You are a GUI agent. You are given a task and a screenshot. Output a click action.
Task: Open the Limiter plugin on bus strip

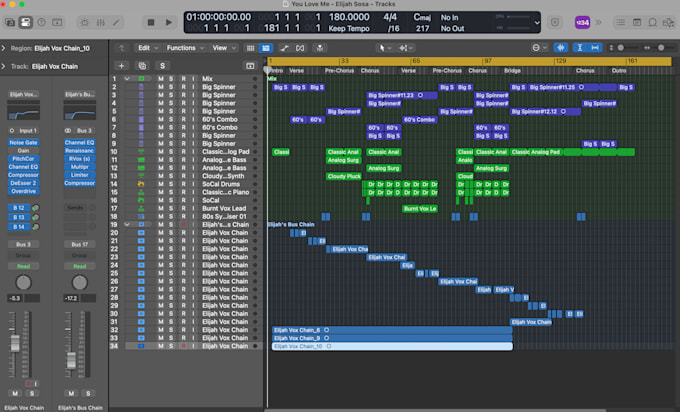pyautogui.click(x=80, y=175)
